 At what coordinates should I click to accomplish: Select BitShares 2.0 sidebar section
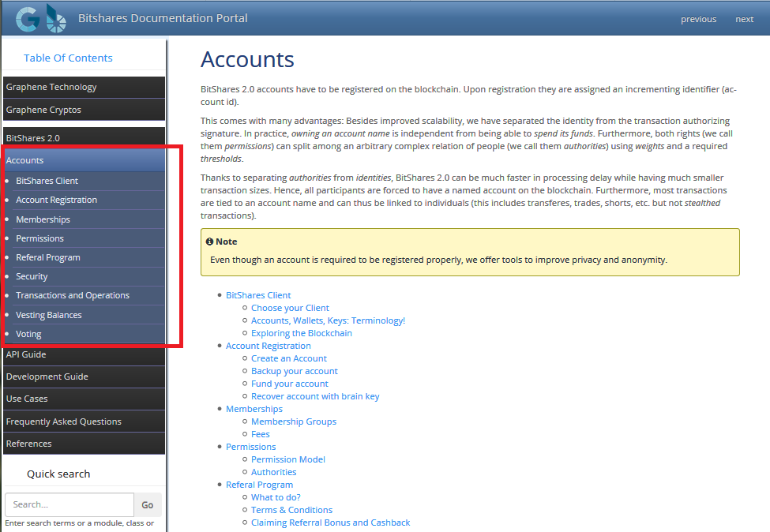[84, 138]
